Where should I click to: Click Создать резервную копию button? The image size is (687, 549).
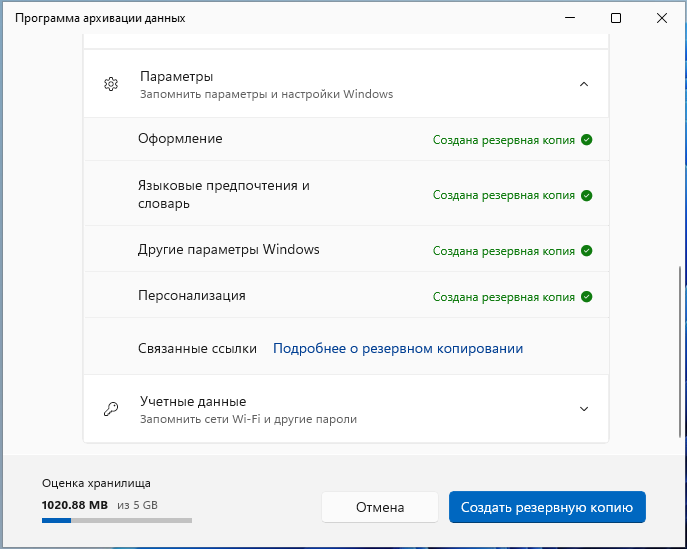click(547, 507)
